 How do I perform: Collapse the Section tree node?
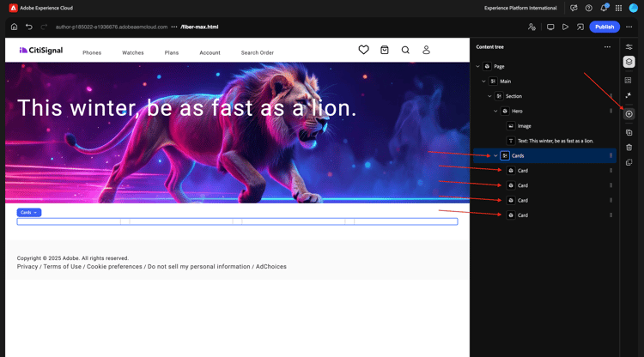[x=489, y=96]
